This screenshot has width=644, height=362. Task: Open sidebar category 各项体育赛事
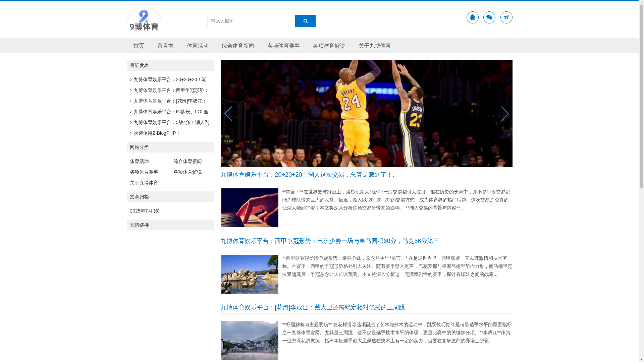[x=144, y=172]
